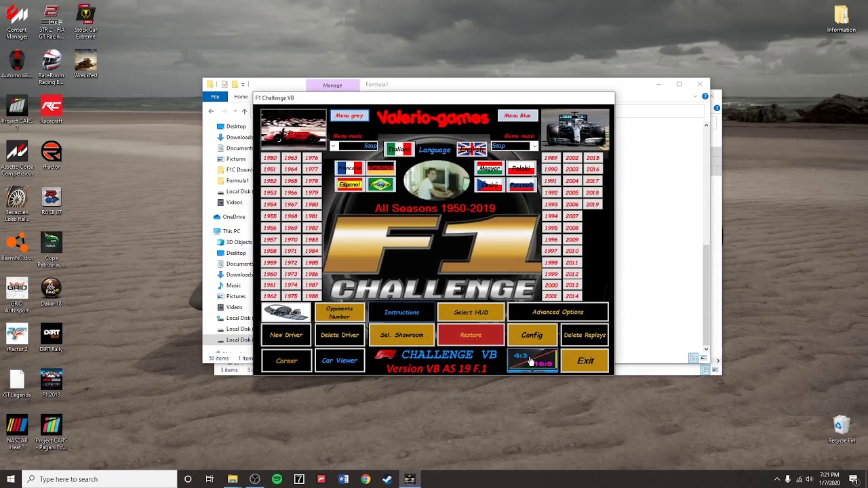Set the Opponents Number
Image resolution: width=868 pixels, height=488 pixels.
340,312
